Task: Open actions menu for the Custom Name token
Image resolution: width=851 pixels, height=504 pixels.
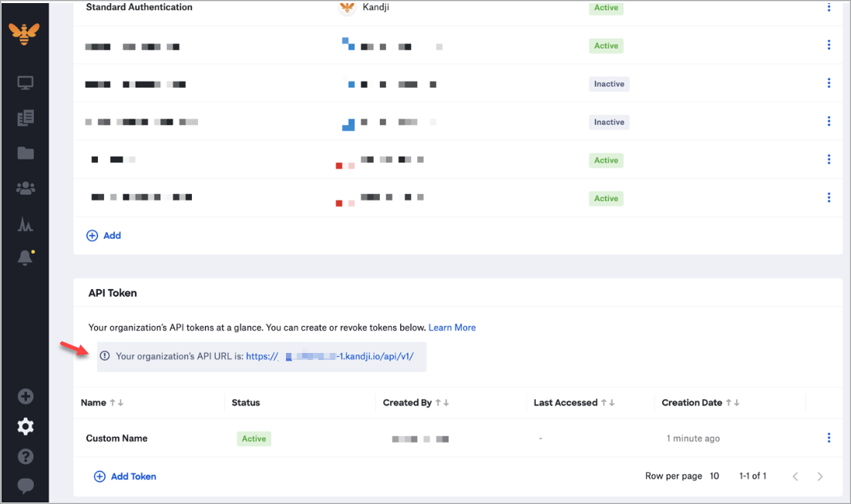Action: [x=829, y=437]
